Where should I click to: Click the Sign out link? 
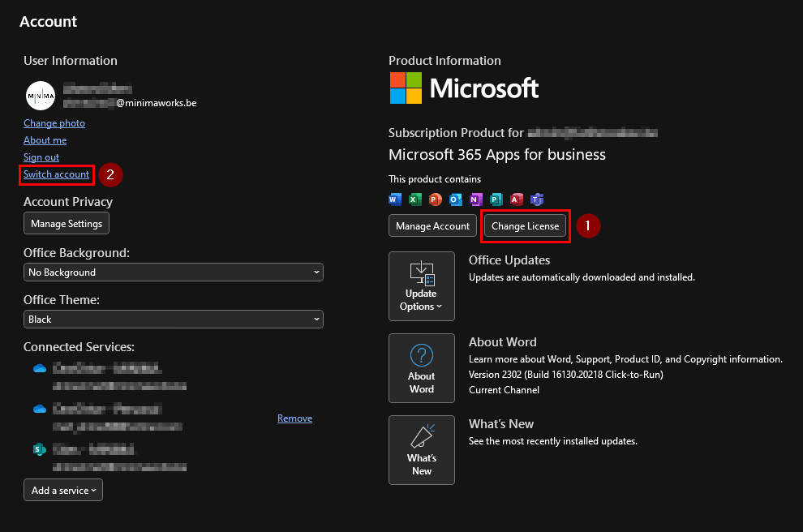tap(41, 157)
